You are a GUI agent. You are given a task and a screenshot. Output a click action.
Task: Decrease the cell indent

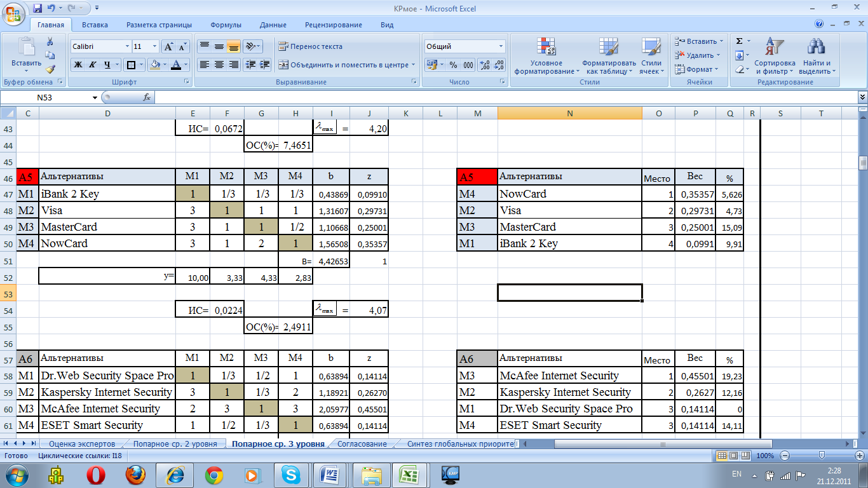[x=250, y=65]
